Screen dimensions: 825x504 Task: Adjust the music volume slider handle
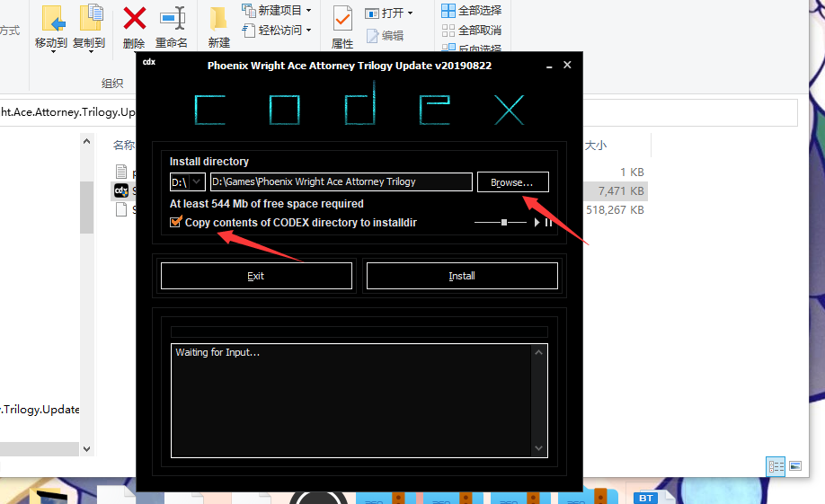point(504,223)
